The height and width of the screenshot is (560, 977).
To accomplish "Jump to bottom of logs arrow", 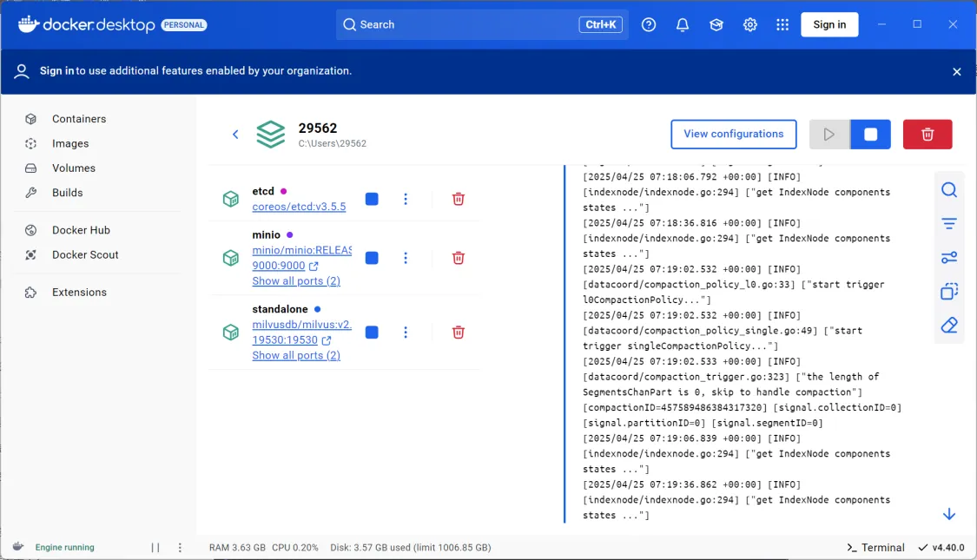I will 948,514.
